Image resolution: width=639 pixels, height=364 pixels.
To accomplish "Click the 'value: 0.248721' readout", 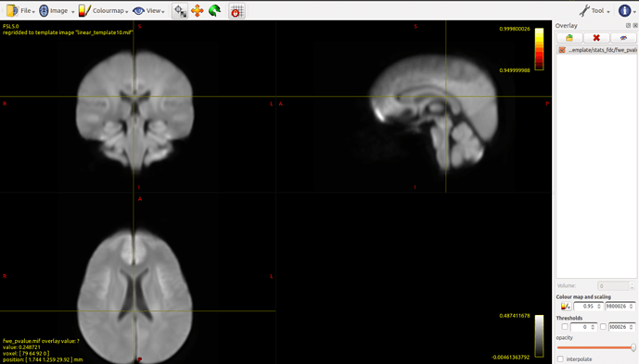I will pyautogui.click(x=21, y=347).
